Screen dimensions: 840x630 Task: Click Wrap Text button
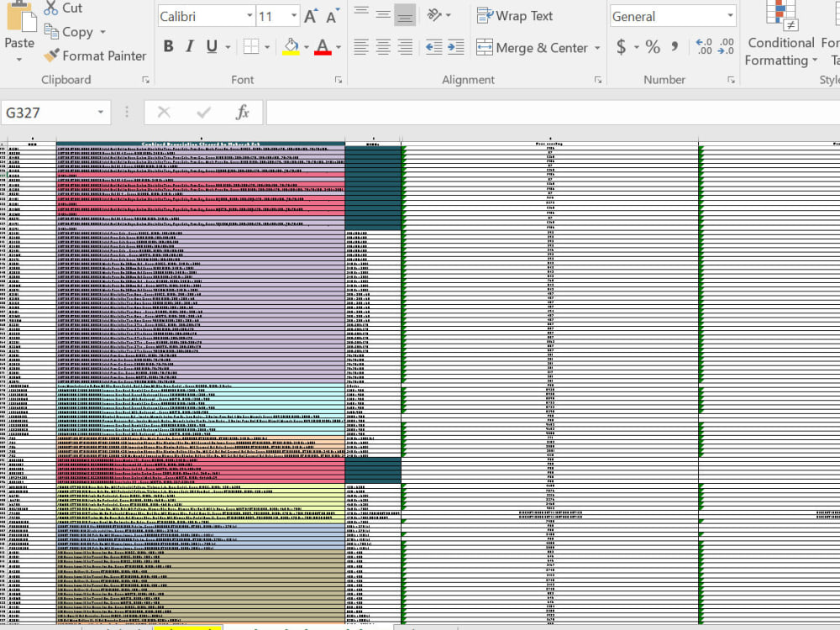click(x=514, y=16)
